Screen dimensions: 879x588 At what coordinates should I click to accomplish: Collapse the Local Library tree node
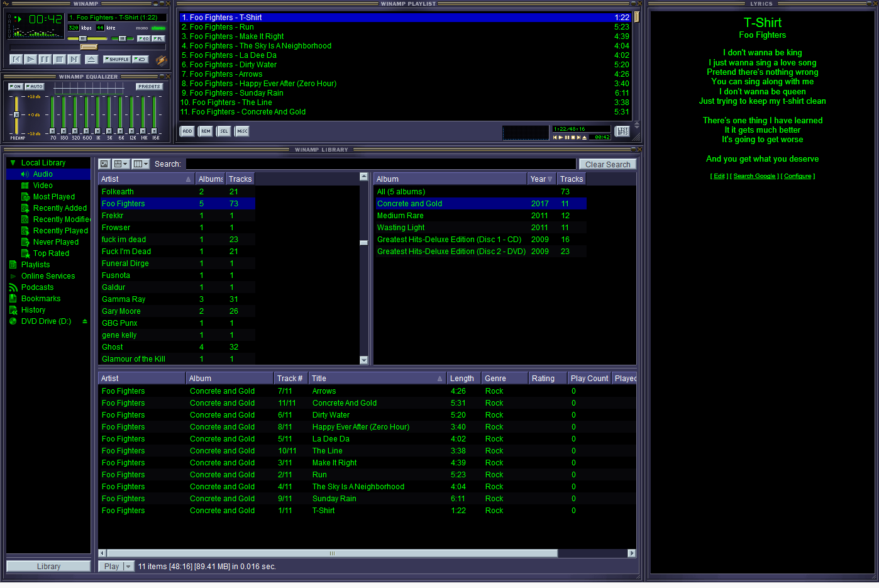pos(13,163)
